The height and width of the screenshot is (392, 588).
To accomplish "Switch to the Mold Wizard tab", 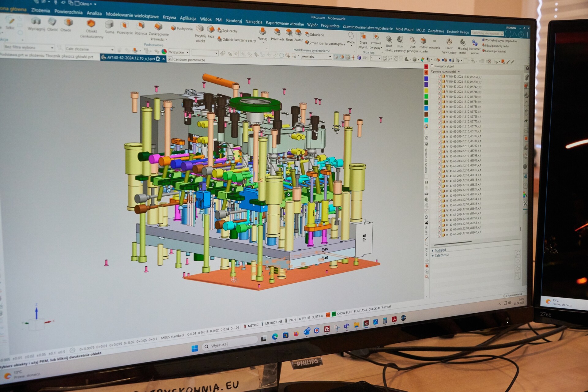I will click(x=404, y=29).
